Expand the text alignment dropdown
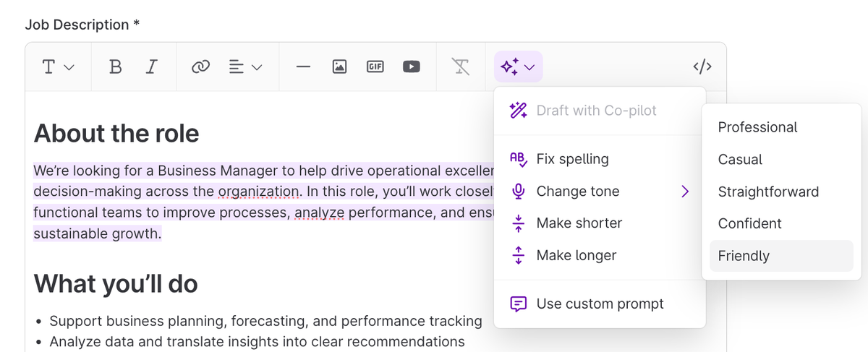868x352 pixels. click(x=245, y=66)
